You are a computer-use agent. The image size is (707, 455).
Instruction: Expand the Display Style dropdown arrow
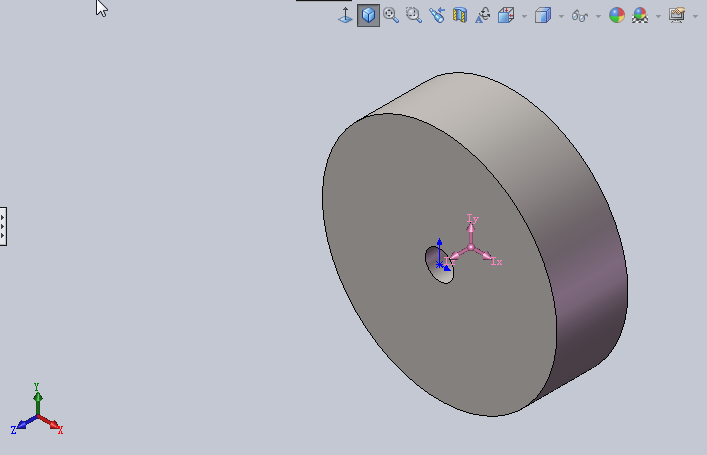point(561,17)
